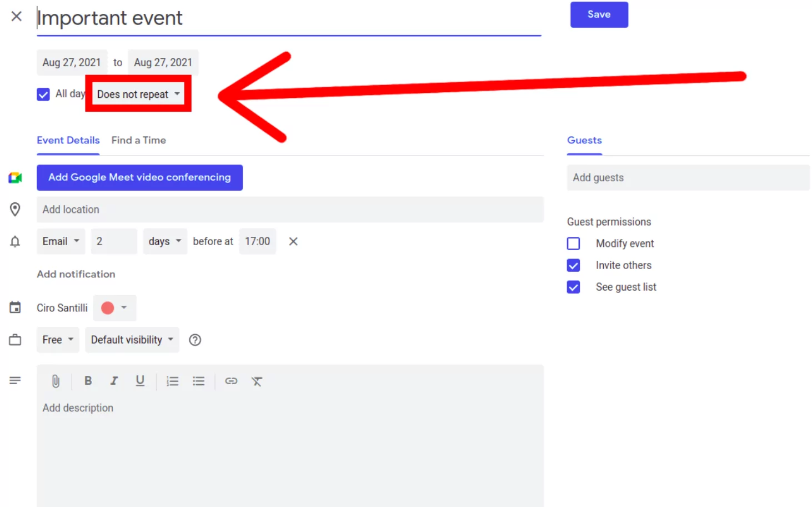Open the visibility help question-mark icon
Screen dimensions: 812x507
[x=195, y=340]
